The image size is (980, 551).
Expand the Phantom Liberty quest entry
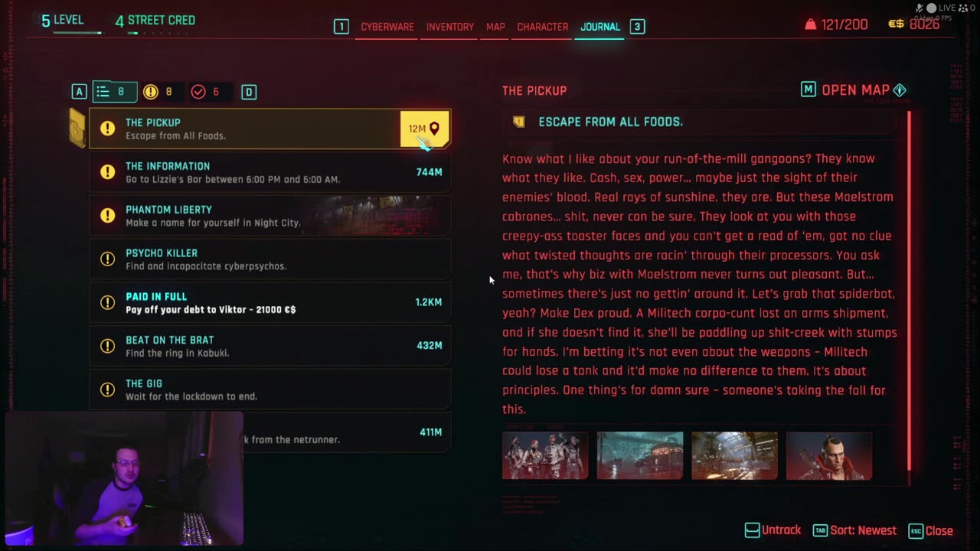(269, 216)
